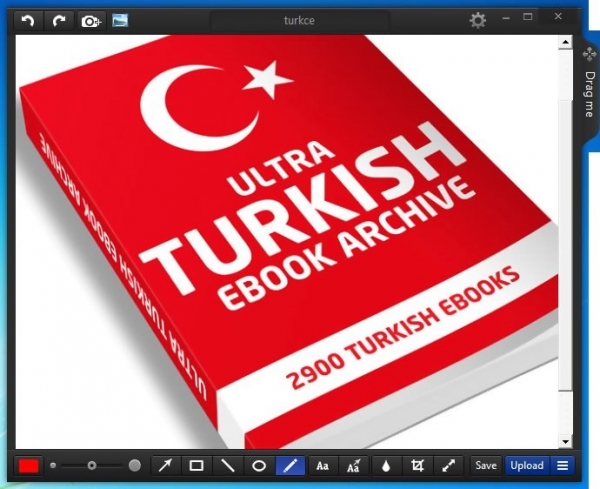Select the crop tool
Screen dimensions: 600x489
[417, 466]
